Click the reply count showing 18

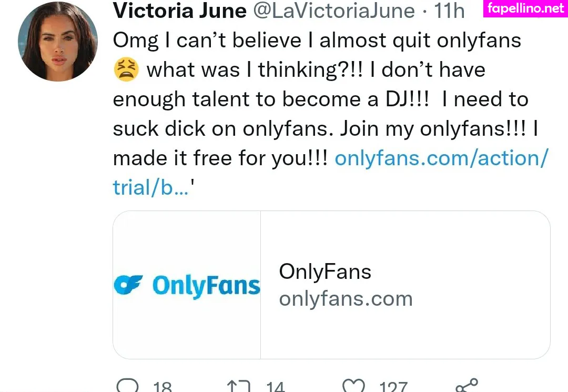tap(162, 388)
